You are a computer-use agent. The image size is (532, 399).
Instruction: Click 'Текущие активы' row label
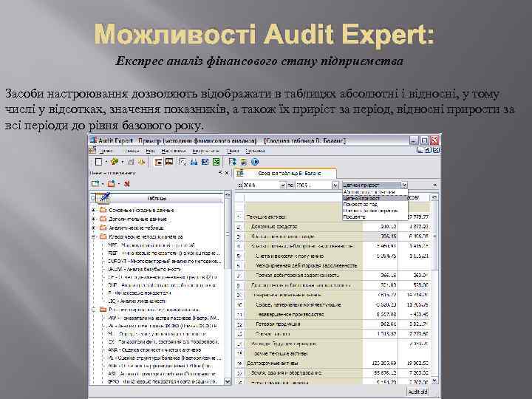[266, 216]
